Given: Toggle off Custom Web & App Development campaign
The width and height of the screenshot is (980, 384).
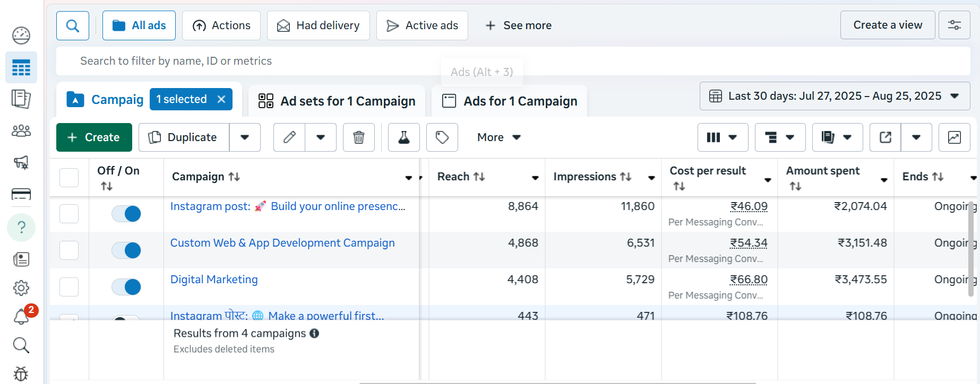Looking at the screenshot, I should point(126,250).
